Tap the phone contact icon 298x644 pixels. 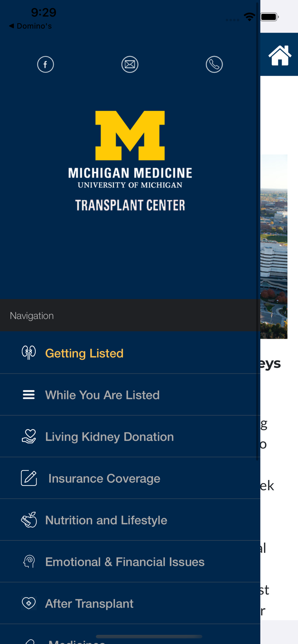pyautogui.click(x=215, y=64)
